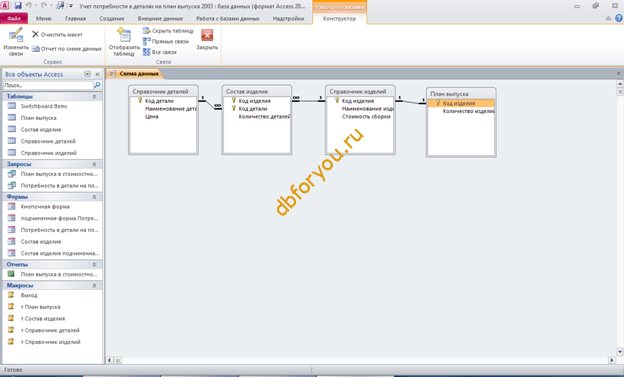Show Все связи in the ribbon
Screen dimensions: 624x377
coord(160,52)
